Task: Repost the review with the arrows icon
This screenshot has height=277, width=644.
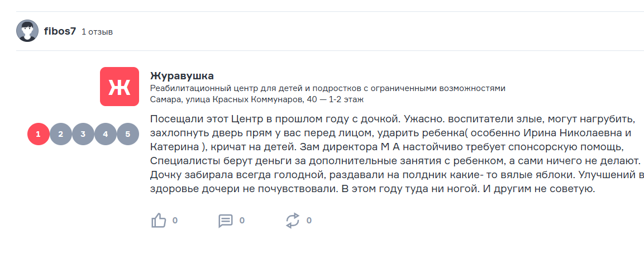Action: tap(293, 221)
